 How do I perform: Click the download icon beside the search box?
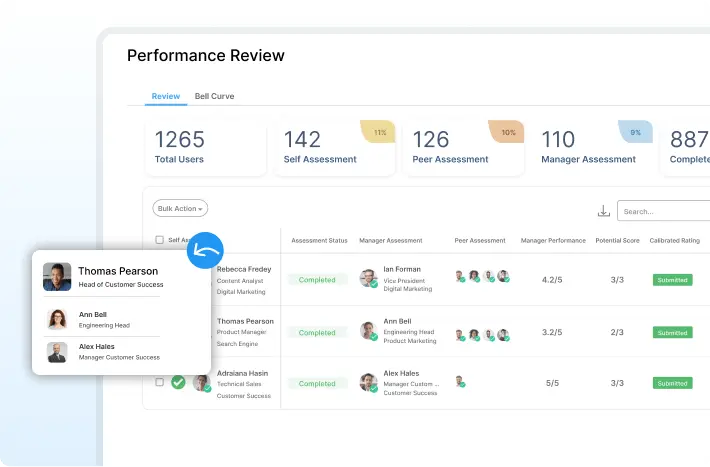pos(603,211)
